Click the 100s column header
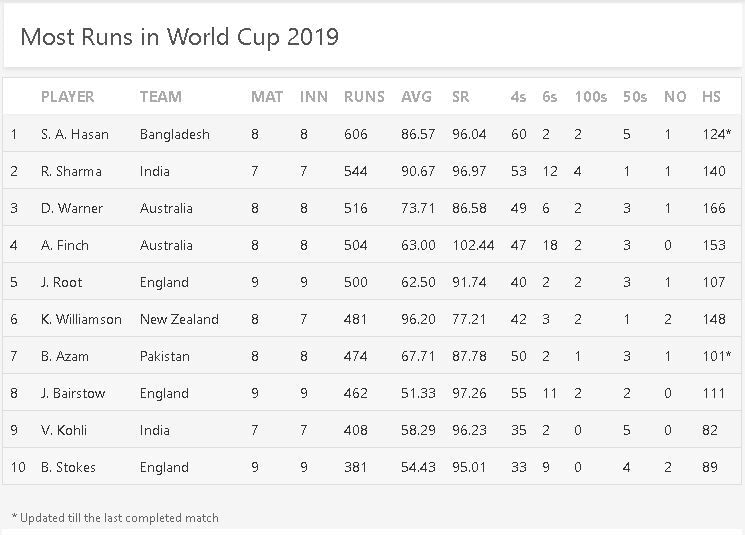This screenshot has width=745, height=535. [x=590, y=97]
